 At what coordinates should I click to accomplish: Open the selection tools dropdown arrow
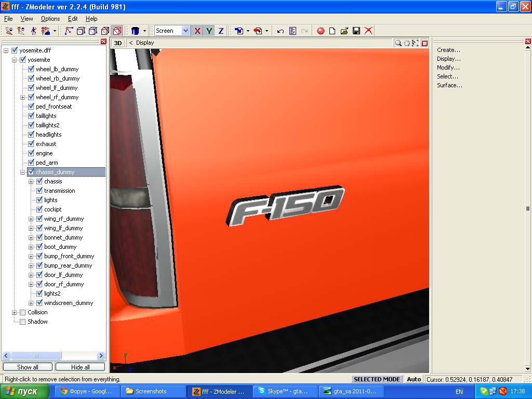pos(55,31)
